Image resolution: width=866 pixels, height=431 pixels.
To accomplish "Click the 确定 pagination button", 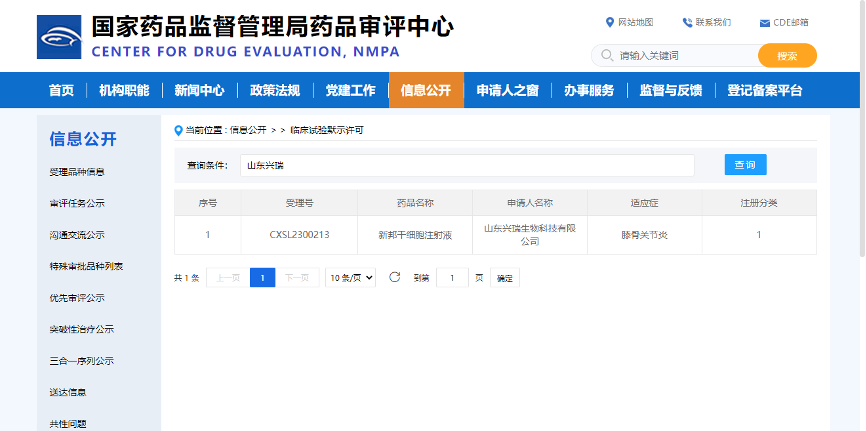I will point(505,278).
